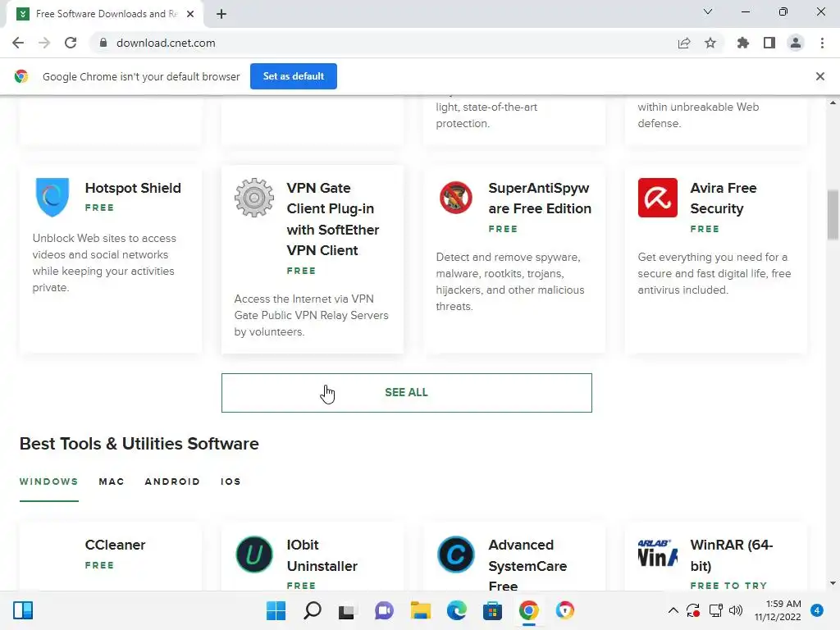The height and width of the screenshot is (630, 840).
Task: Open Hotspot Shield title link
Action: (133, 188)
